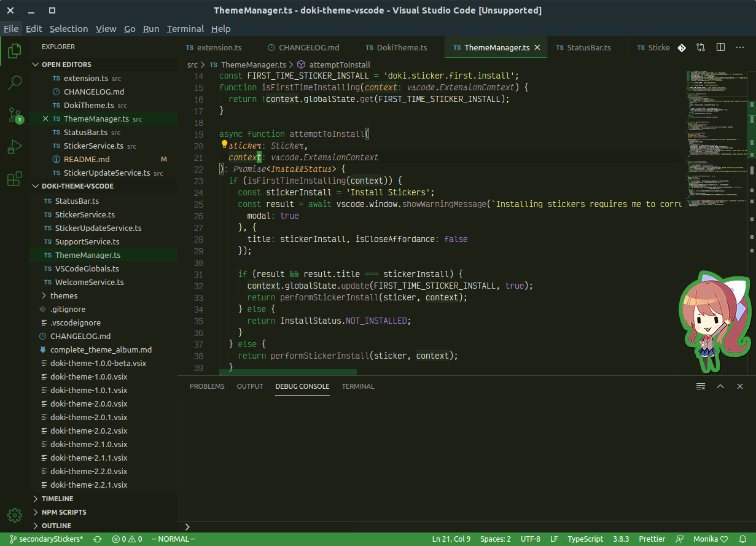
Task: Open editor More Actions ellipsis
Action: coord(741,47)
